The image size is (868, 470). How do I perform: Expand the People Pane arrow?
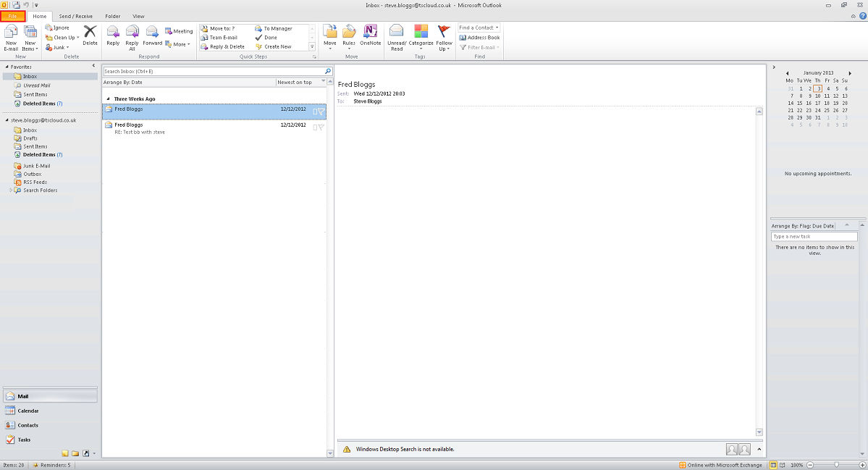[759, 449]
